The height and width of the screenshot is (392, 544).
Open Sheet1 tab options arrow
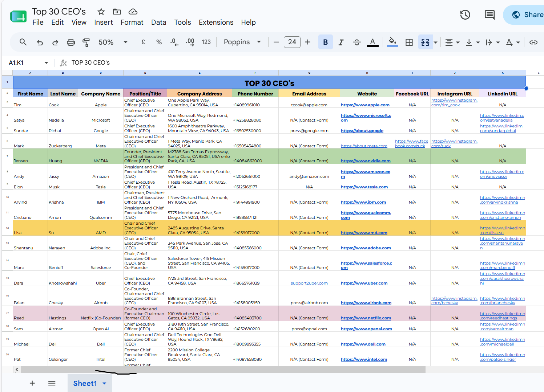point(105,383)
